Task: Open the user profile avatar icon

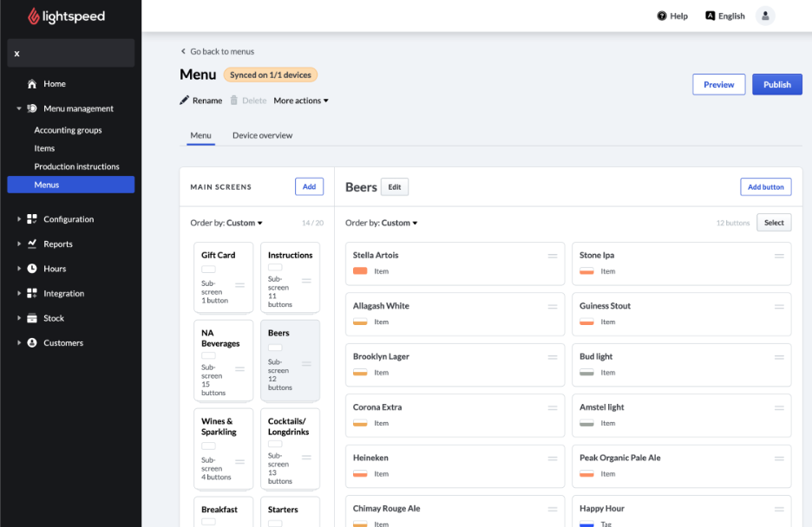Action: point(764,16)
